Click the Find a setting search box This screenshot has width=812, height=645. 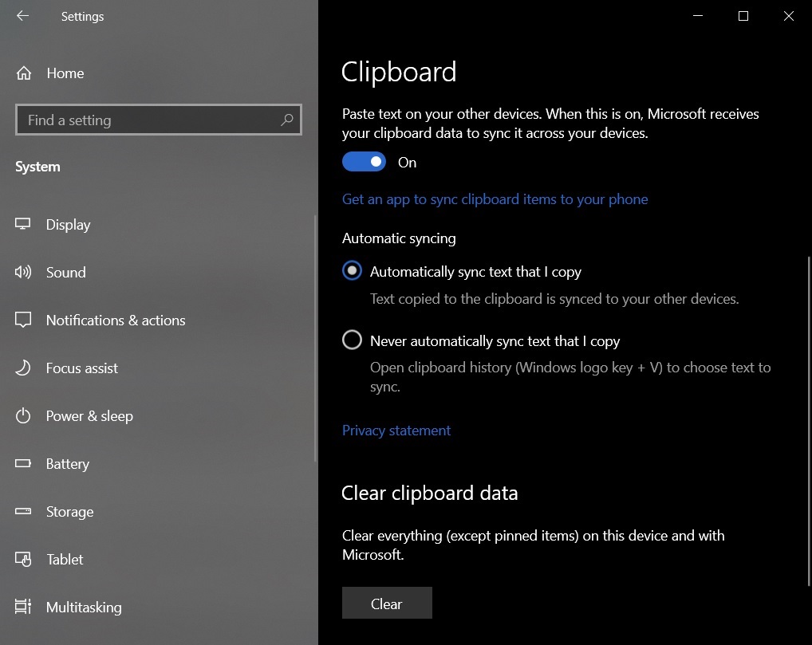pyautogui.click(x=159, y=120)
